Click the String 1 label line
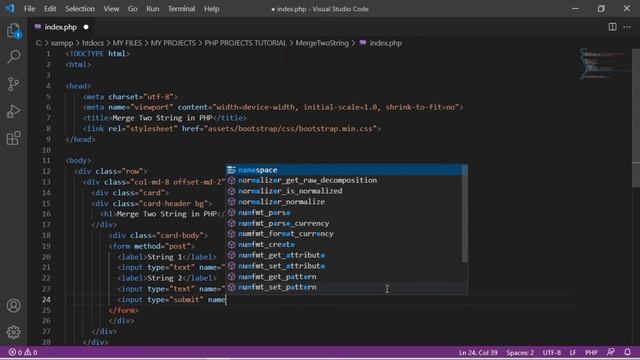The image size is (640, 360). click(167, 257)
